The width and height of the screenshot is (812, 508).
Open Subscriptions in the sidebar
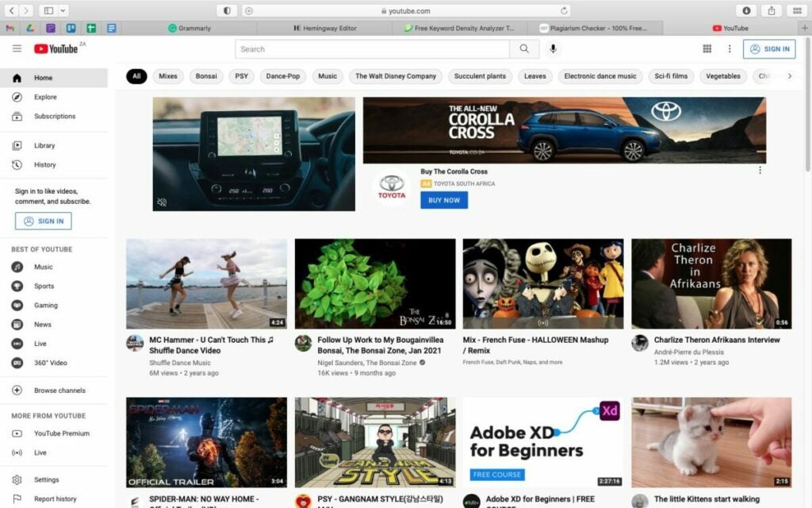point(54,116)
